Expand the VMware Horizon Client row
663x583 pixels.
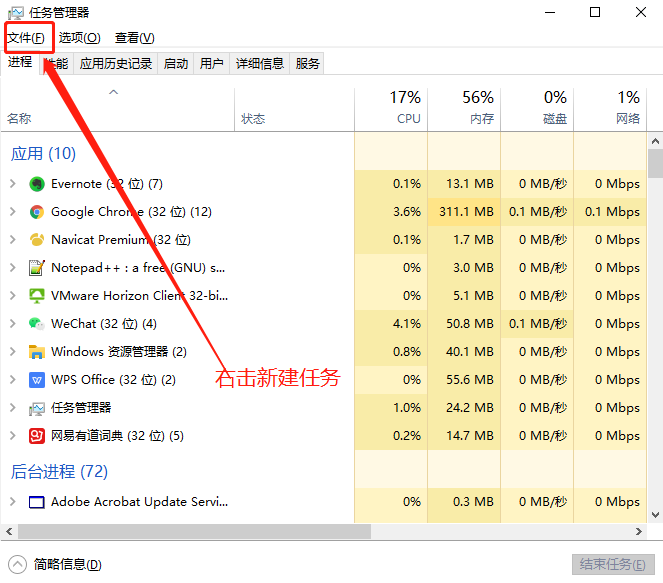(13, 296)
